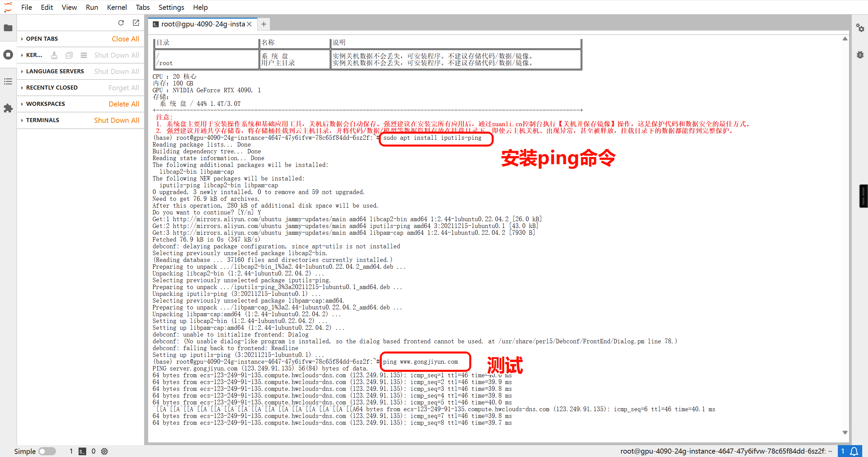The height and width of the screenshot is (457, 868).
Task: Open the Property Inspector gears icon
Action: 860,28
